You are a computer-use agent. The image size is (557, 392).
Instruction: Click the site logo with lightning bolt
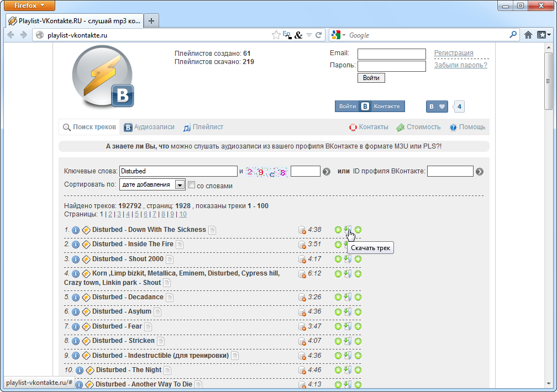point(103,77)
